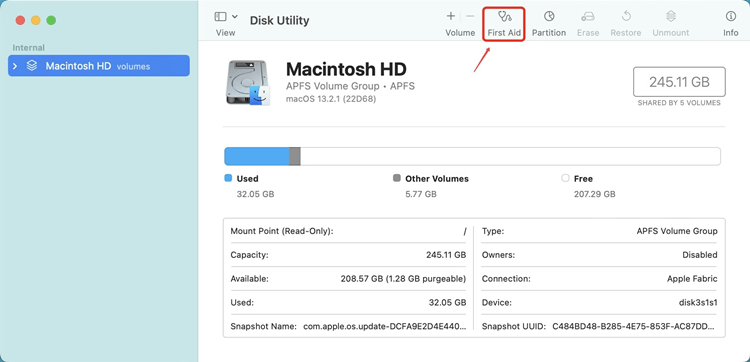The width and height of the screenshot is (750, 362).
Task: Click the 'Snapshot Name:' label
Action: click(264, 327)
